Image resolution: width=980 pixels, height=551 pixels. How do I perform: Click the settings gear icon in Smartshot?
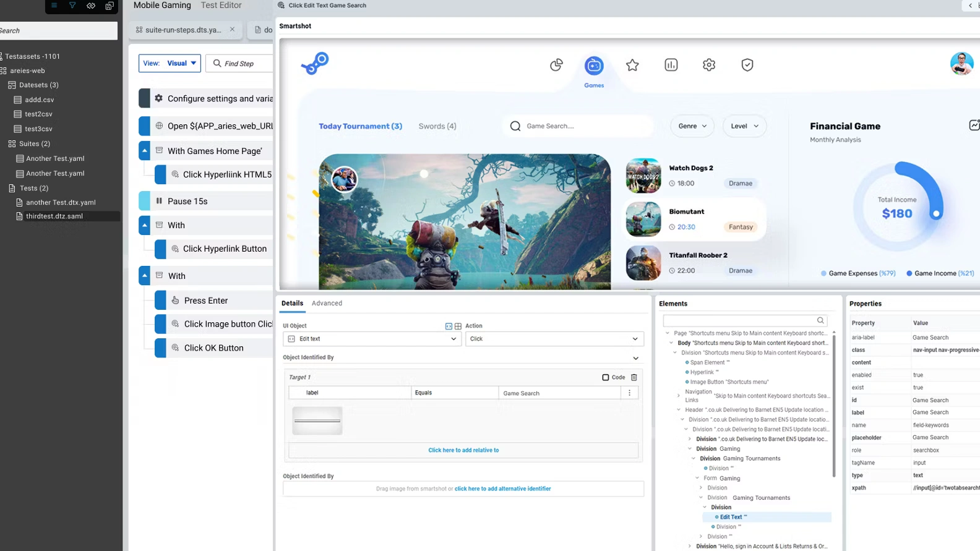point(709,65)
